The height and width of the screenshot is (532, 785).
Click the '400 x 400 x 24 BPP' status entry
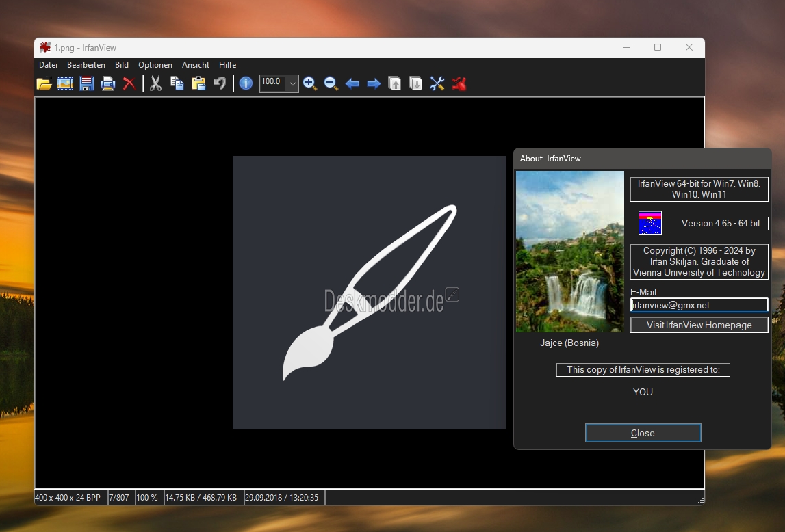pyautogui.click(x=68, y=498)
